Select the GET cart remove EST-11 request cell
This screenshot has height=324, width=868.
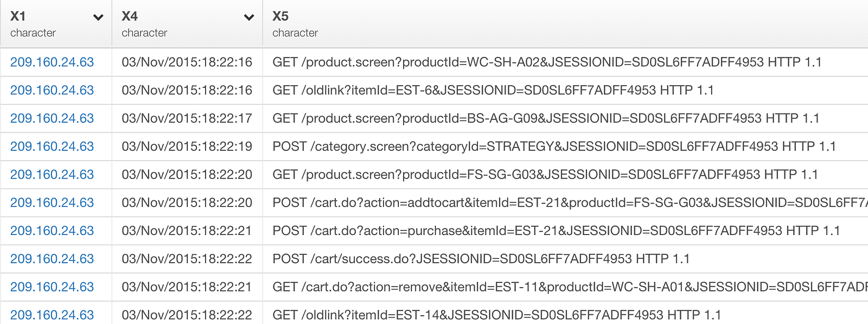coord(564,287)
